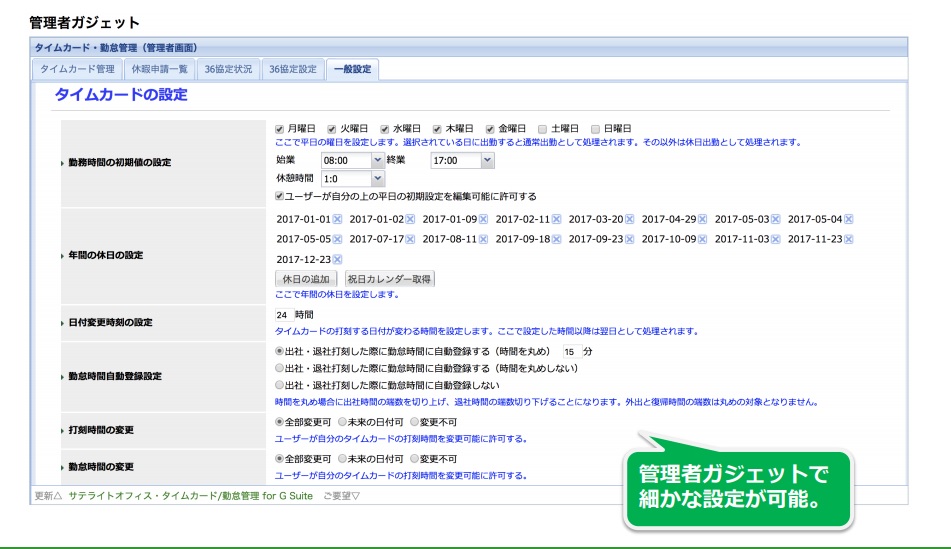The height and width of the screenshot is (549, 951).
Task: Delete the 2017-11-03 holiday icon
Action: (775, 239)
